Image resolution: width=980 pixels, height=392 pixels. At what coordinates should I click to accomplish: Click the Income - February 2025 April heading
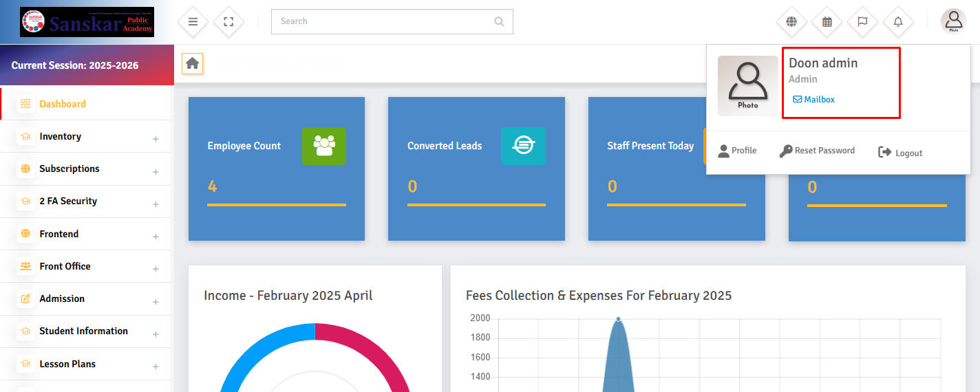pos(288,296)
